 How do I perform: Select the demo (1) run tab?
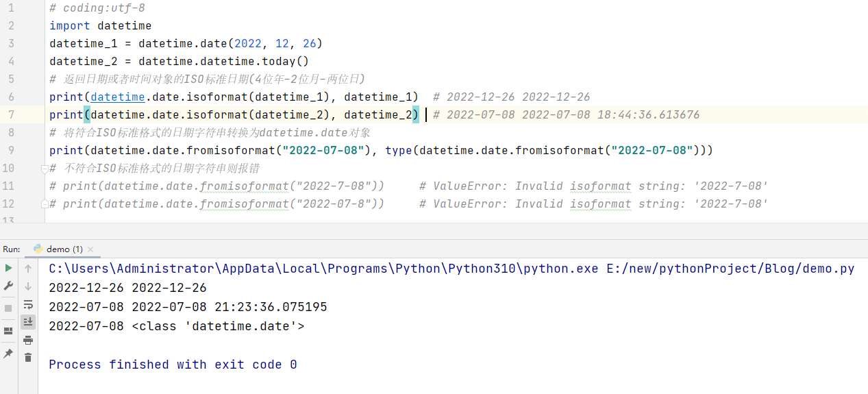64,249
